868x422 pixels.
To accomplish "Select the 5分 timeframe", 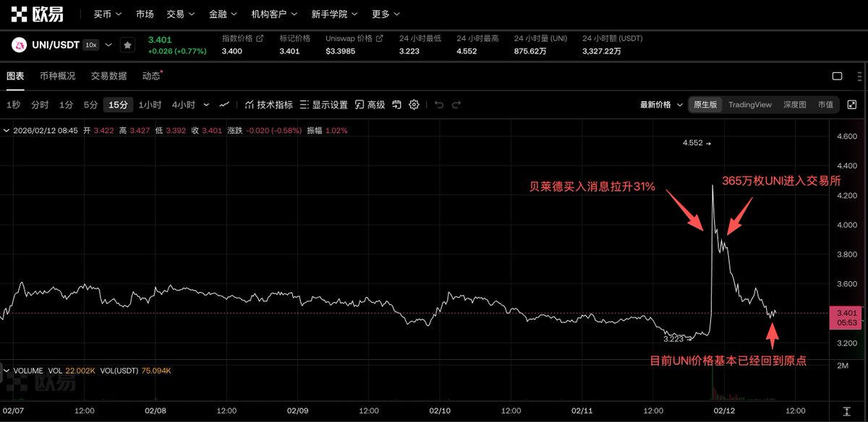I will tap(90, 105).
